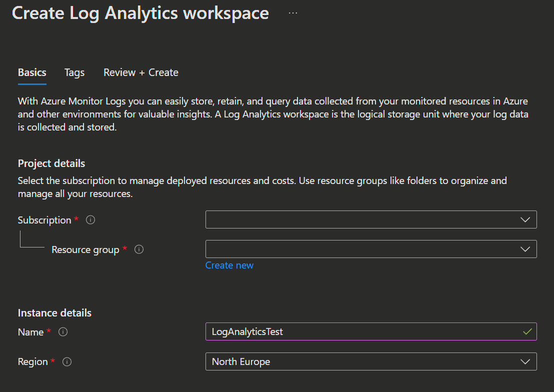
Task: Click the Resource group field label
Action: [x=85, y=250]
